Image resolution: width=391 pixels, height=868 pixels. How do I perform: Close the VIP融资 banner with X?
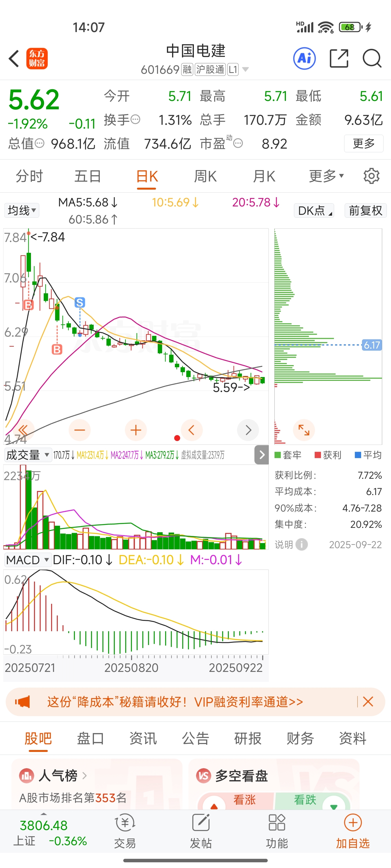pyautogui.click(x=368, y=702)
